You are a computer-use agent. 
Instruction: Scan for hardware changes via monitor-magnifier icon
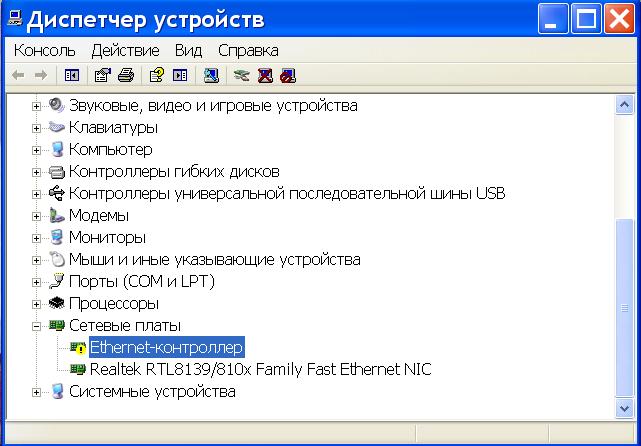(211, 75)
